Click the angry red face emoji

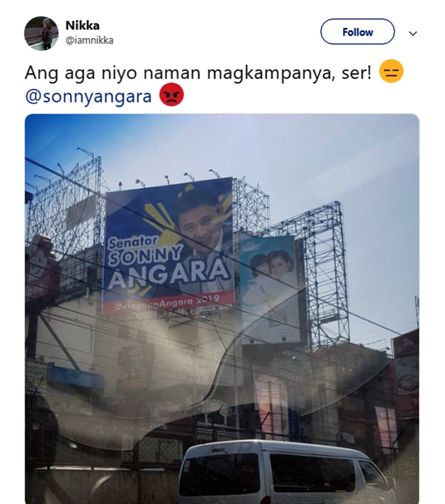[171, 94]
